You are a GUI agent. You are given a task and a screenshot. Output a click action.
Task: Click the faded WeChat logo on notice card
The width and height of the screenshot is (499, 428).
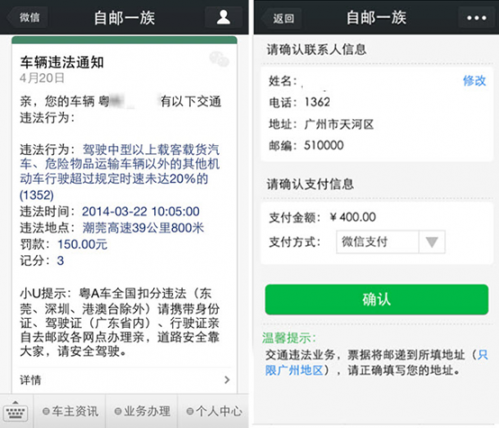coord(219,59)
